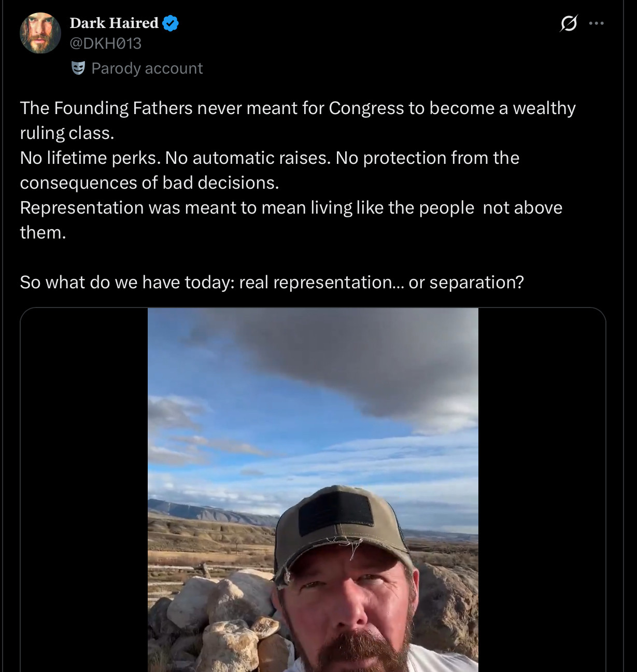Click the "No lifetime perks" sentence
637x672 pixels.
pyautogui.click(x=90, y=158)
